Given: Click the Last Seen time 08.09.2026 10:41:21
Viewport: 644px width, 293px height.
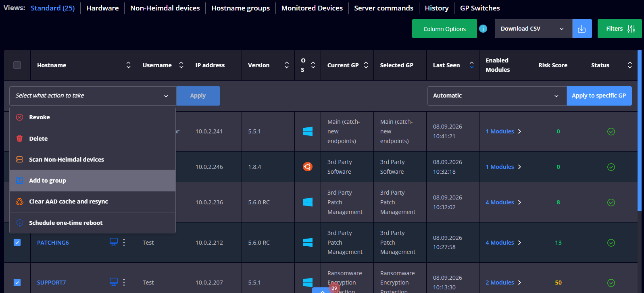Looking at the screenshot, I should click(x=448, y=131).
